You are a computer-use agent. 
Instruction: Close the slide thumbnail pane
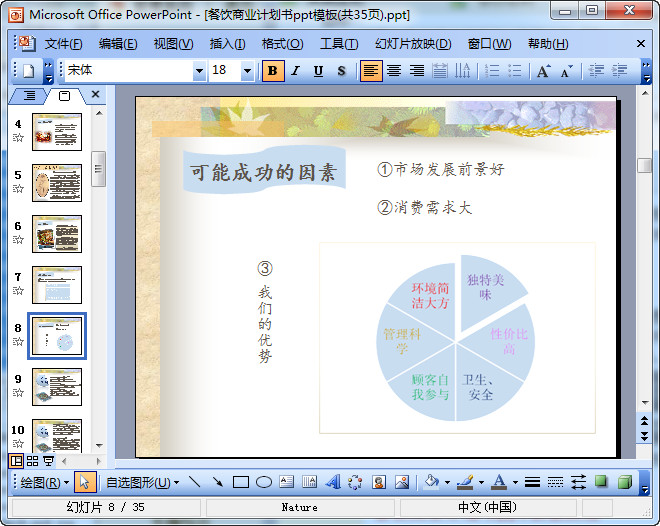(96, 94)
